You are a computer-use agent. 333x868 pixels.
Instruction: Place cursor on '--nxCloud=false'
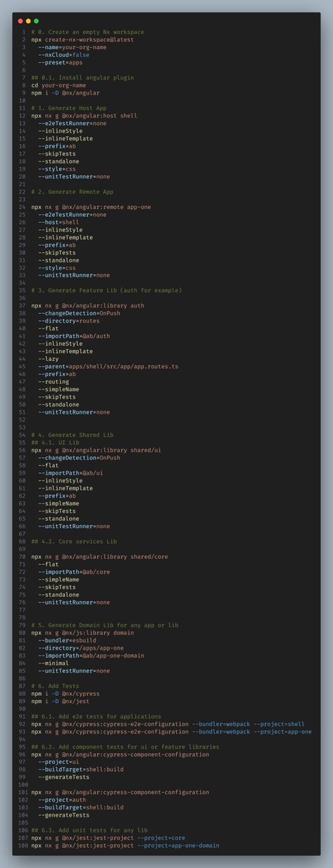[x=64, y=54]
